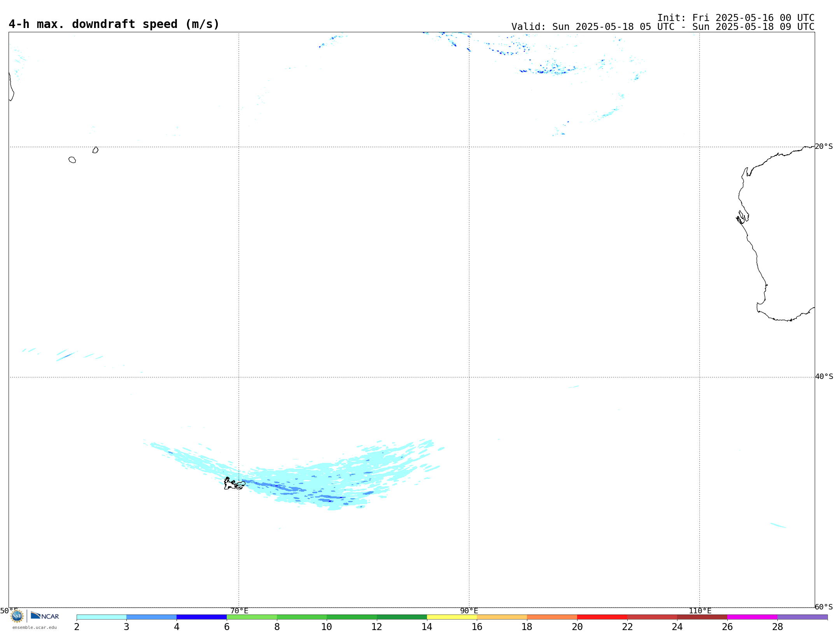
Task: Click the light cyan 2-3 color swatch
Action: [101, 617]
